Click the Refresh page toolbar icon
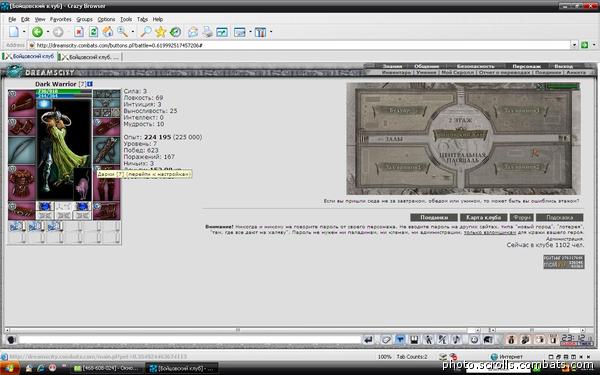This screenshot has height=375, width=600. coord(93,32)
